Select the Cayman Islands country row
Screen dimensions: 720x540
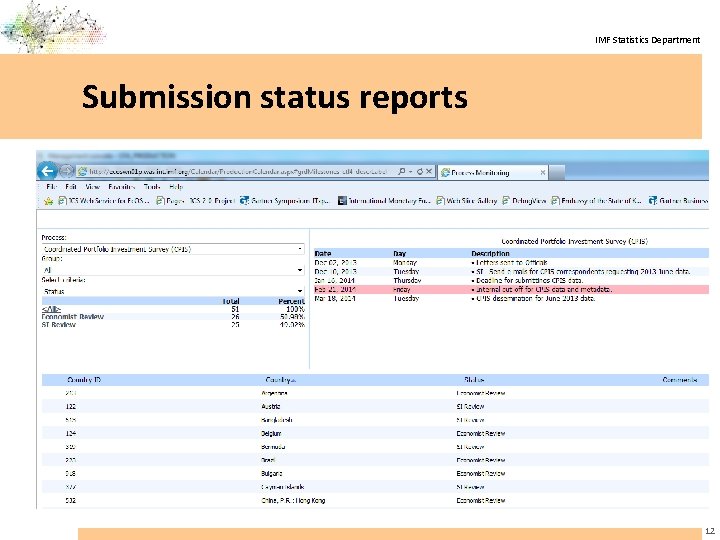[375, 487]
